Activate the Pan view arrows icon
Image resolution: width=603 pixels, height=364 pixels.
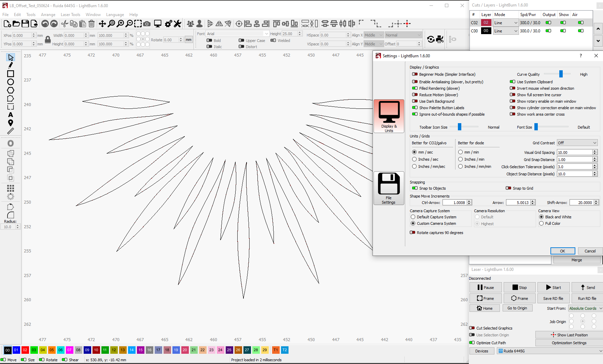click(x=102, y=24)
